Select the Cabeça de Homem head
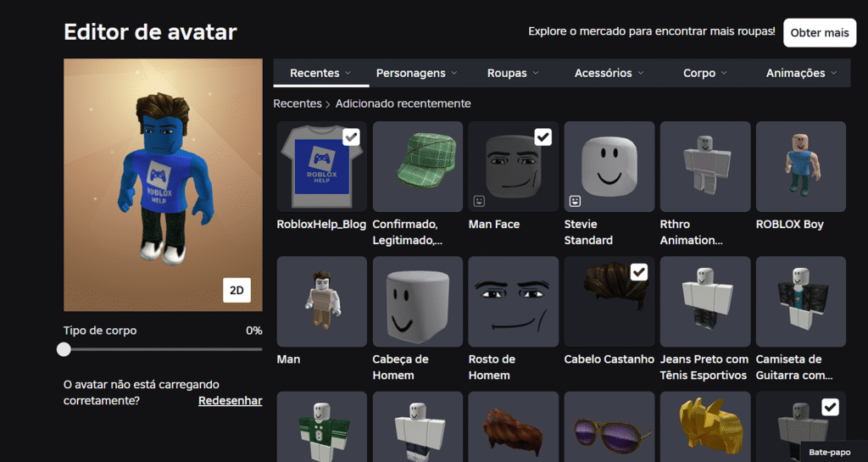 [417, 301]
